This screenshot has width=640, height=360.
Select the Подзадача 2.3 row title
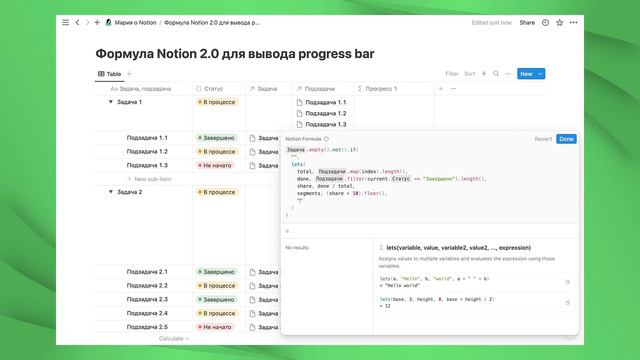(x=147, y=299)
